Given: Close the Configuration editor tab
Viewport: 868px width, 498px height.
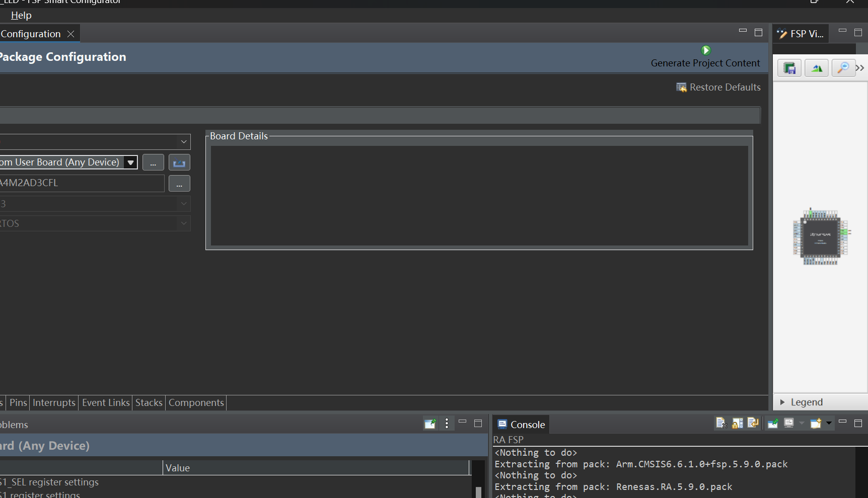Looking at the screenshot, I should 71,34.
